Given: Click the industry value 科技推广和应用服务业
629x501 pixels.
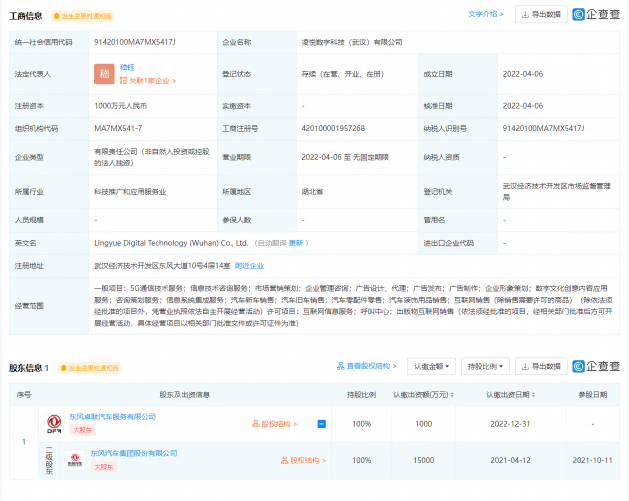Looking at the screenshot, I should click(130, 192).
